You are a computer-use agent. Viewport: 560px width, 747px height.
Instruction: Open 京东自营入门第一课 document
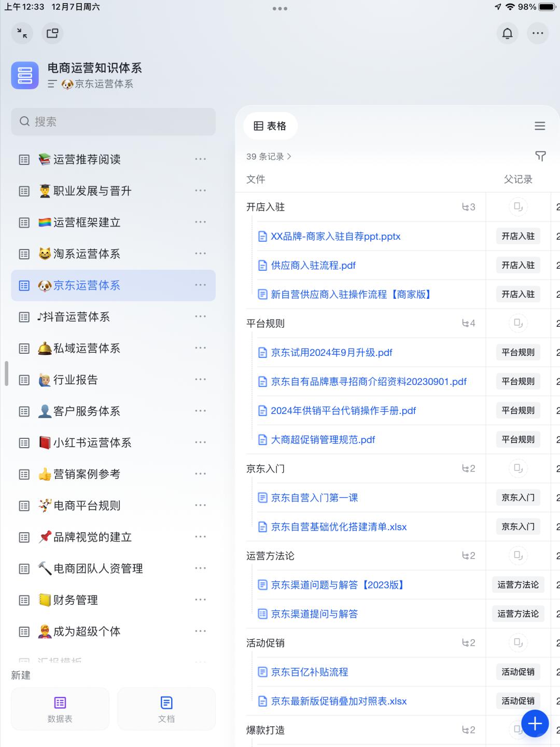(314, 498)
